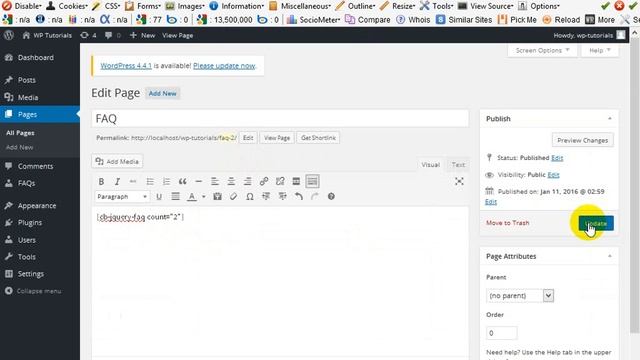
Task: Insert Read More tag
Action: click(x=296, y=181)
